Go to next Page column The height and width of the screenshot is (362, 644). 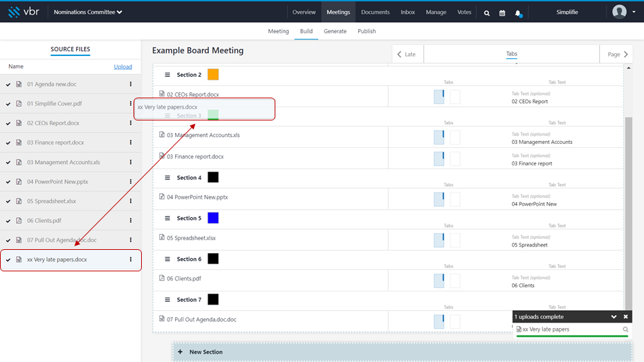[617, 54]
